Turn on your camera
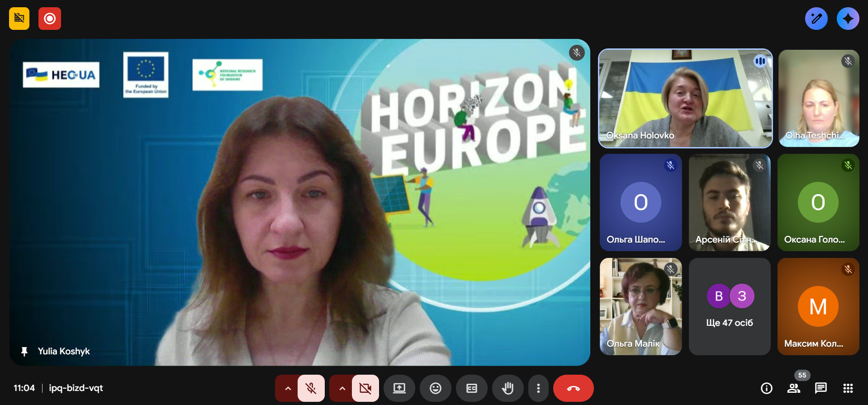Image resolution: width=868 pixels, height=405 pixels. [x=365, y=388]
